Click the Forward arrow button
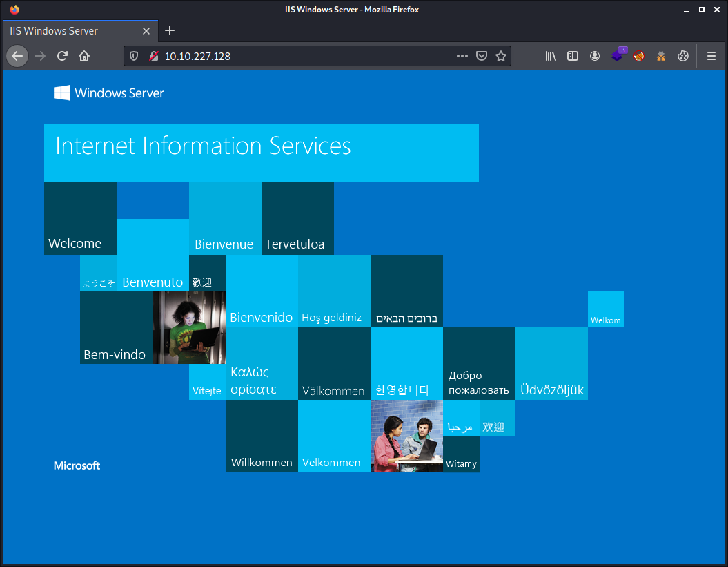Screen dimensions: 728x567 40,56
